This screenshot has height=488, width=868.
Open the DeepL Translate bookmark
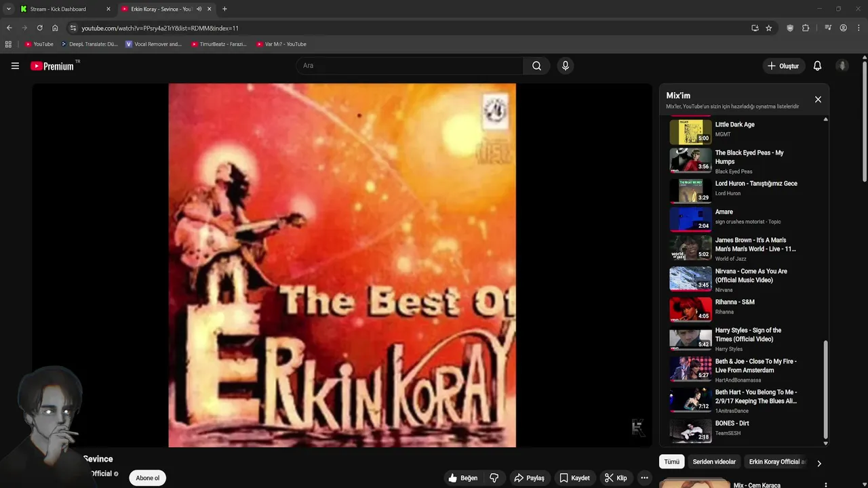click(x=89, y=44)
